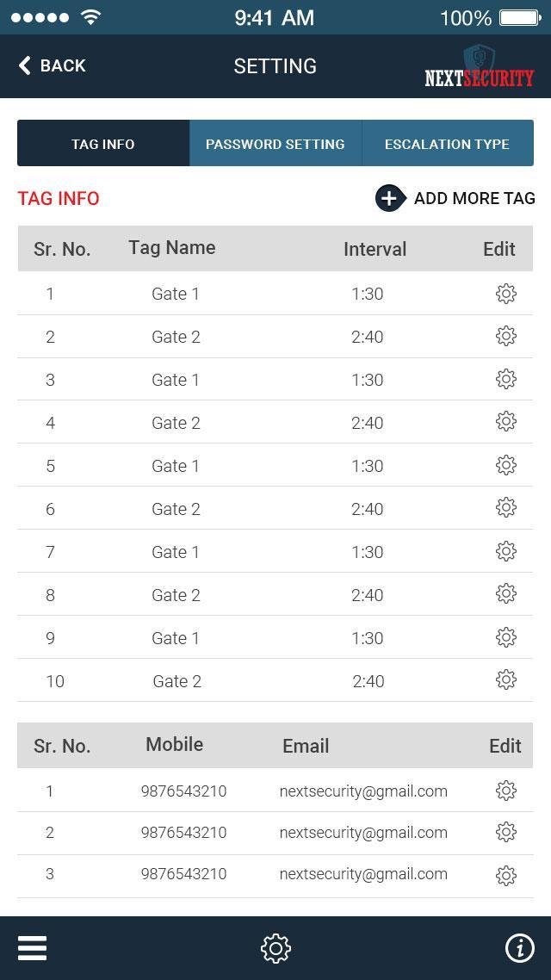551x980 pixels.
Task: Switch to the Password Setting tab
Action: click(x=275, y=144)
